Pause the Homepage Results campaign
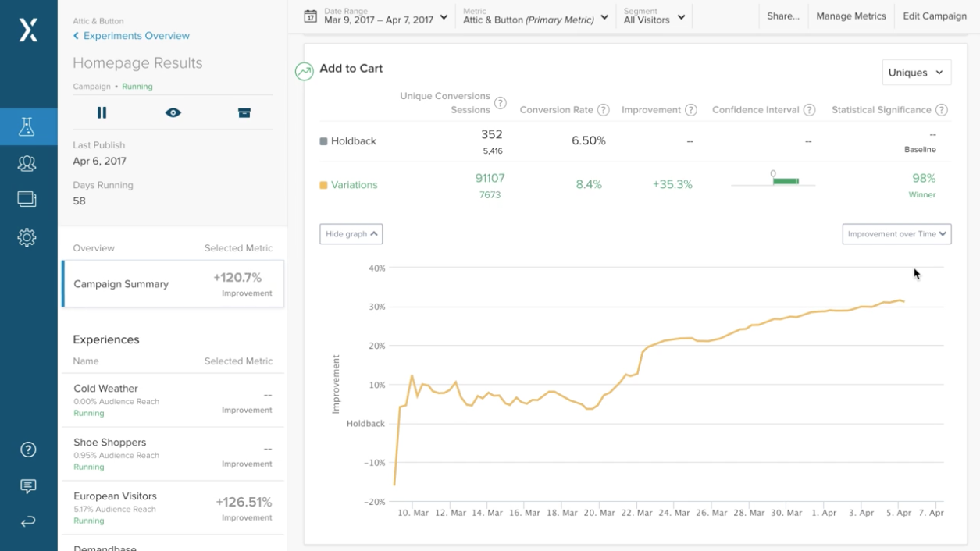980x551 pixels. 102,112
